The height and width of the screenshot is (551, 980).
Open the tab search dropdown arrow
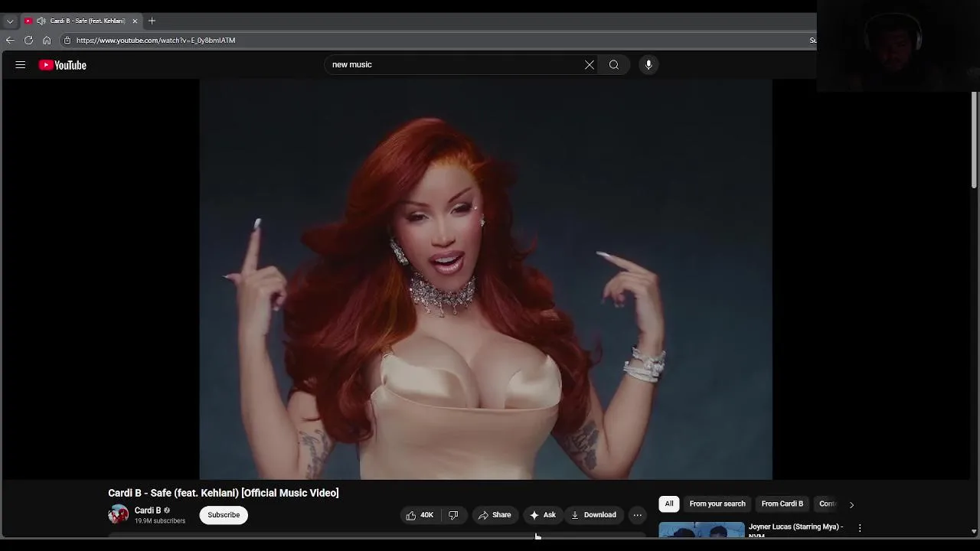click(10, 21)
